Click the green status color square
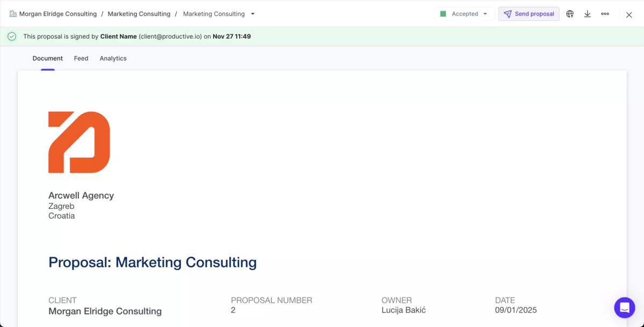The image size is (644, 327). tap(443, 14)
